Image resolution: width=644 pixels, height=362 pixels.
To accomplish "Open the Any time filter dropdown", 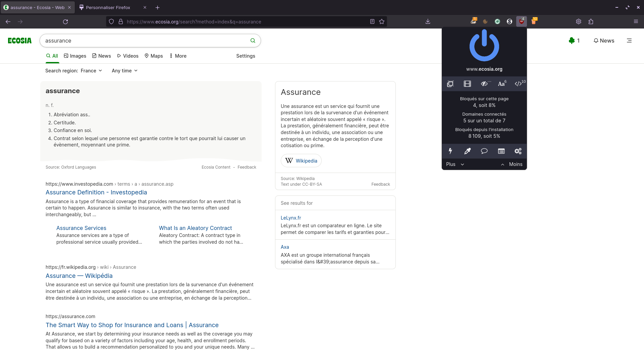I will point(124,70).
